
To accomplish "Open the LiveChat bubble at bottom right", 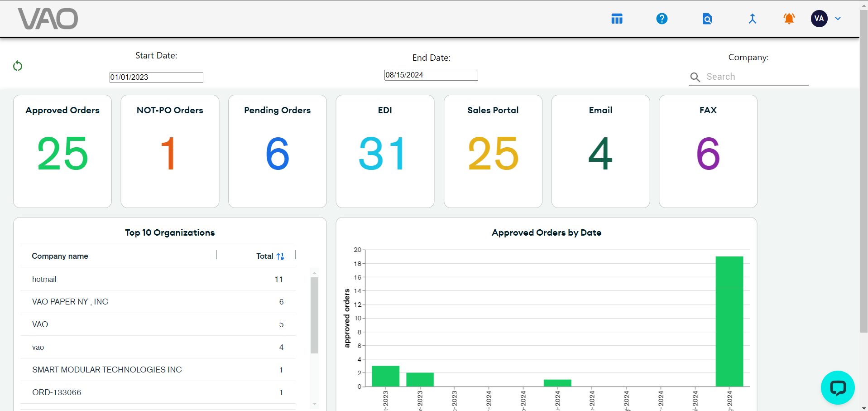I will click(x=837, y=387).
